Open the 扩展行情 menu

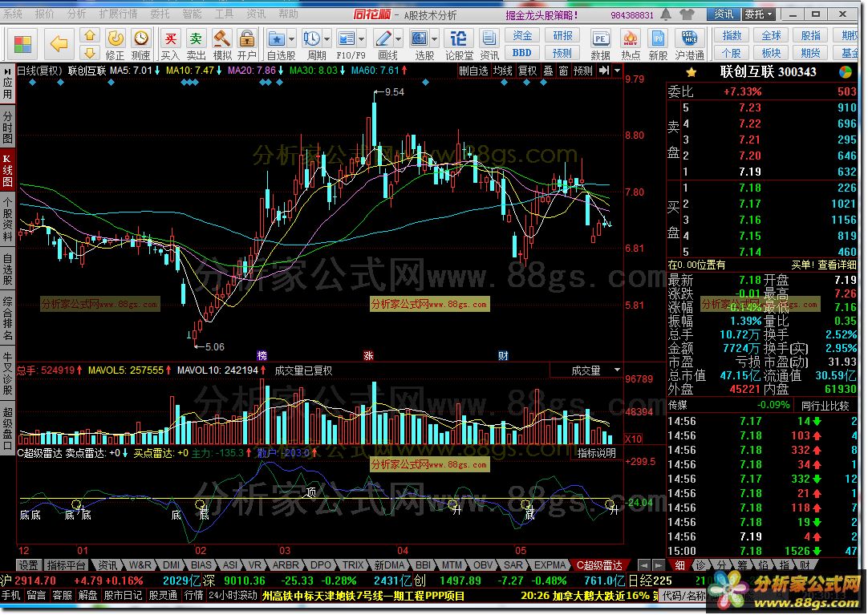117,14
